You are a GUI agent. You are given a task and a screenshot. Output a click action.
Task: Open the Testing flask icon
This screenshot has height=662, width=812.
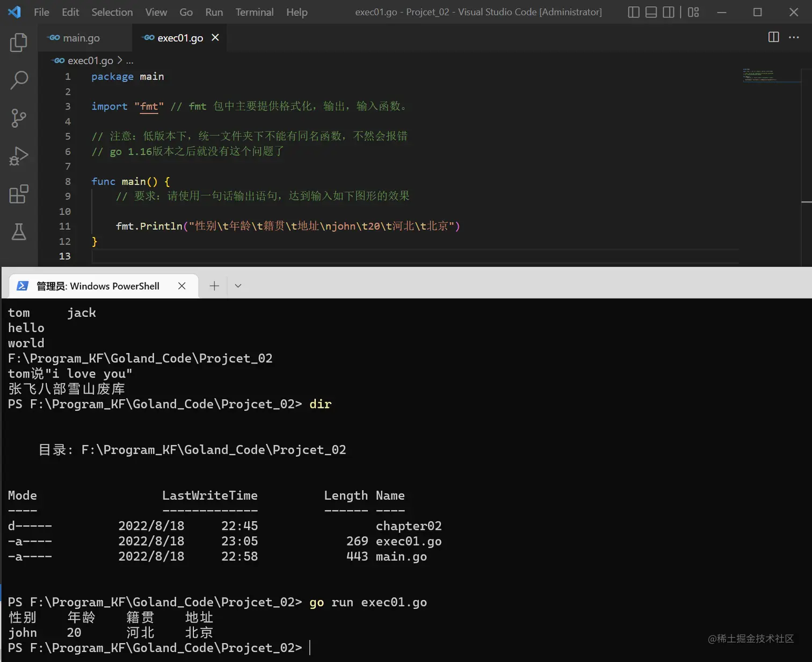click(x=19, y=232)
